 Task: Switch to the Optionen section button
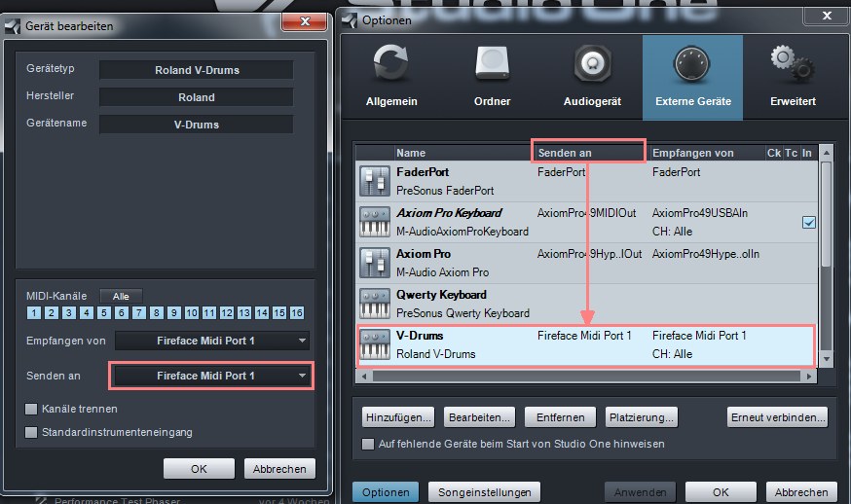coord(386,492)
